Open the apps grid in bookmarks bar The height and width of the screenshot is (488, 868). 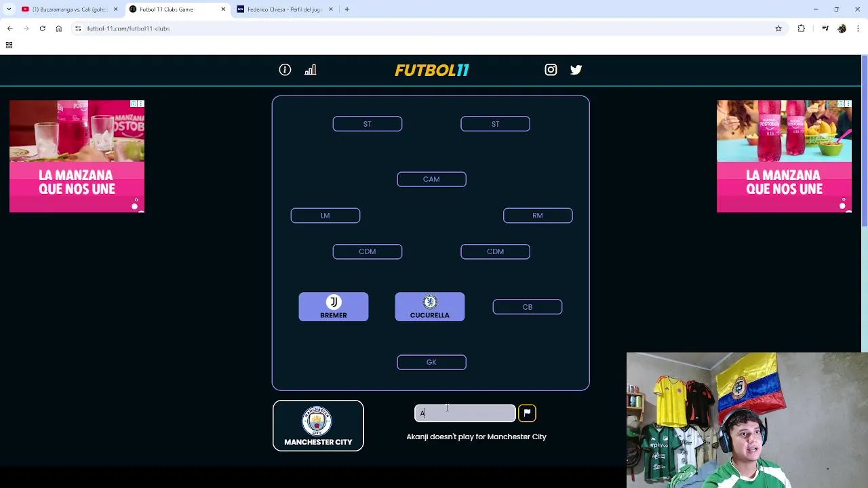(9, 45)
